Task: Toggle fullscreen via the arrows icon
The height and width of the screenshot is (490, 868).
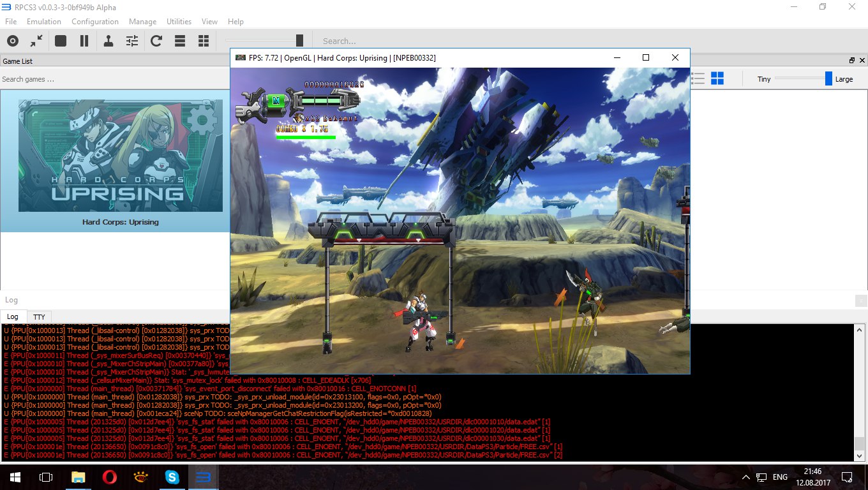Action: [x=36, y=41]
